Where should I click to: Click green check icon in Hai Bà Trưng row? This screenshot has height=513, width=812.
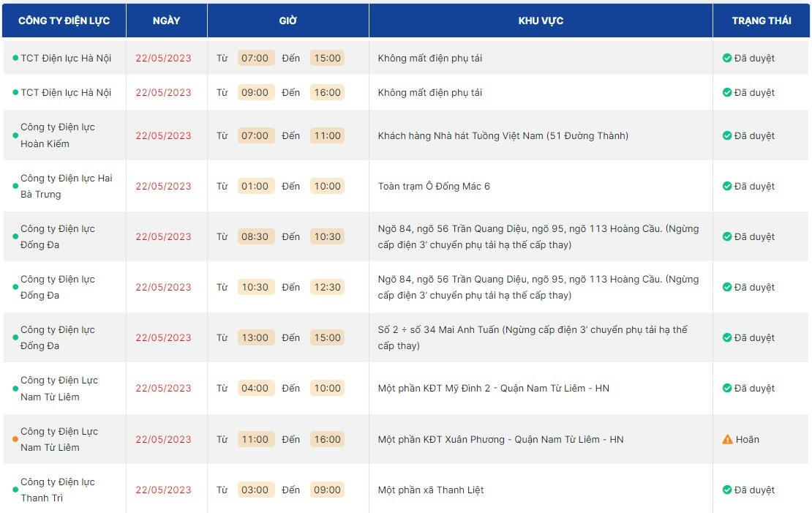click(x=727, y=187)
